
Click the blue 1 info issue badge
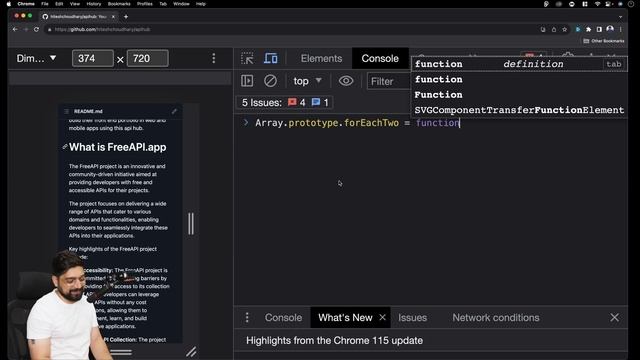pos(320,102)
